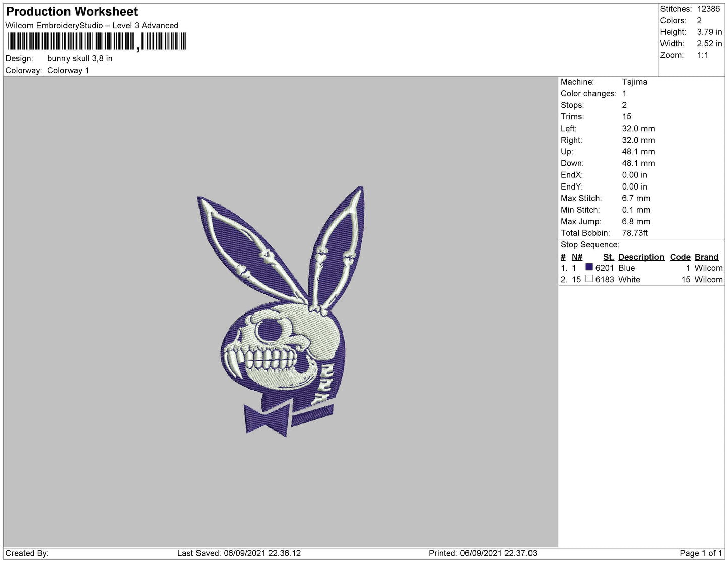Click 'Wilcom EmbroideryStudio – Level 3 Advanced' text

point(92,25)
